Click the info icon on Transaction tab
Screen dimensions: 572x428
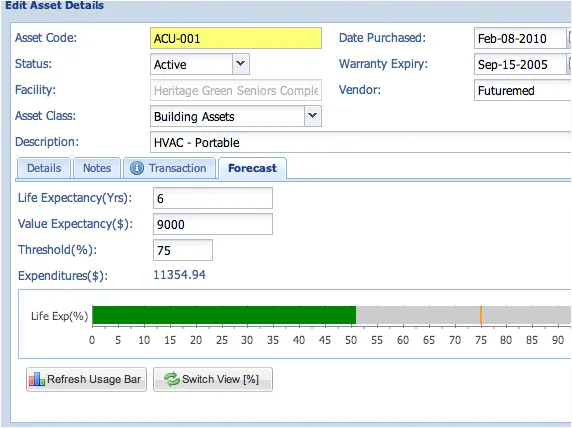[x=137, y=168]
